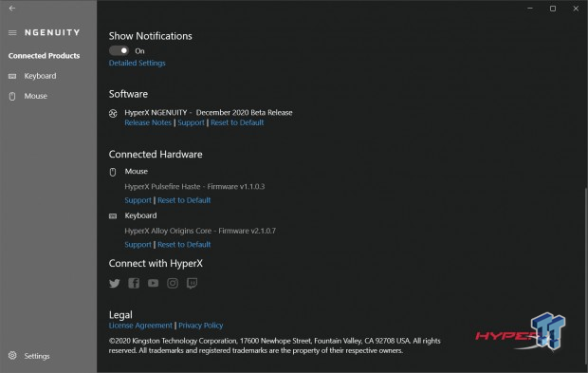Open HyperX YouTube channel icon

[153, 283]
